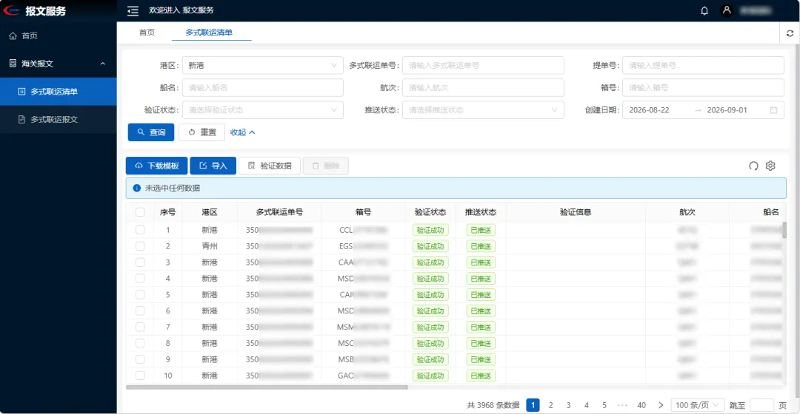
Task: Click the 验证信息 column header
Action: 576,212
